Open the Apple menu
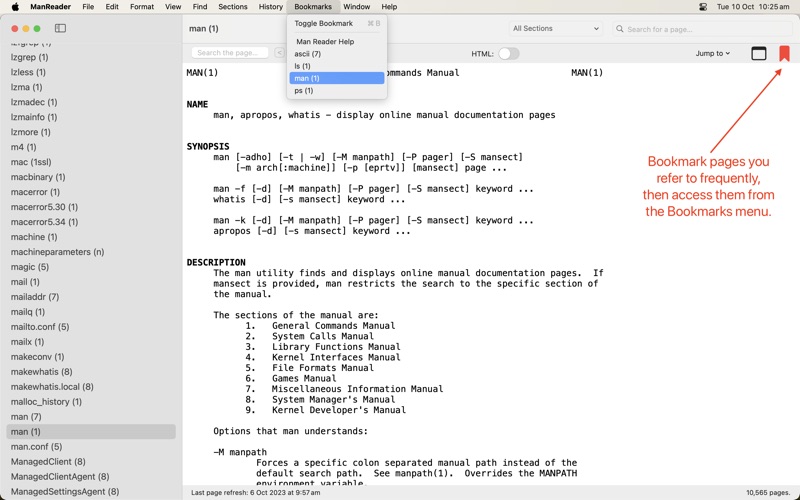The width and height of the screenshot is (800, 500). 15,7
